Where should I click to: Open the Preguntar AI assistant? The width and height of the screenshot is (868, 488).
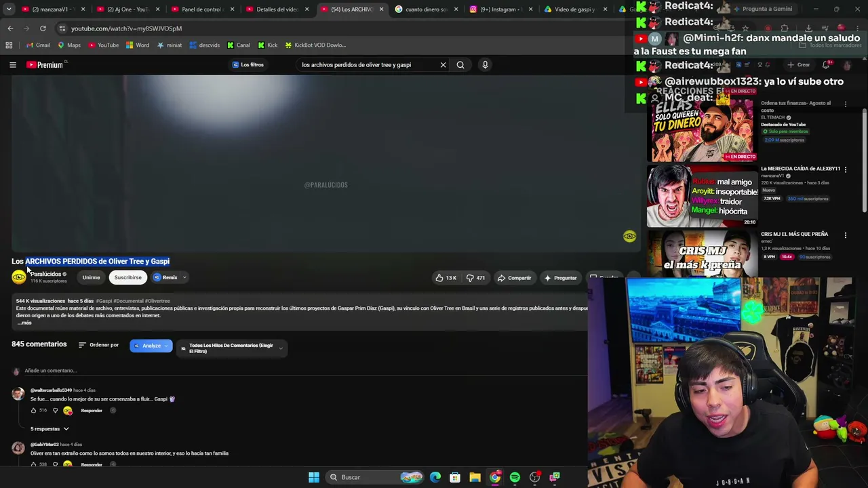(x=560, y=278)
